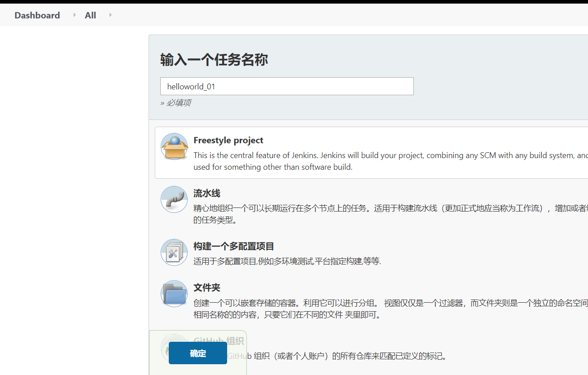588x375 pixels.
Task: Click the 流水线 description text
Action: point(391,214)
